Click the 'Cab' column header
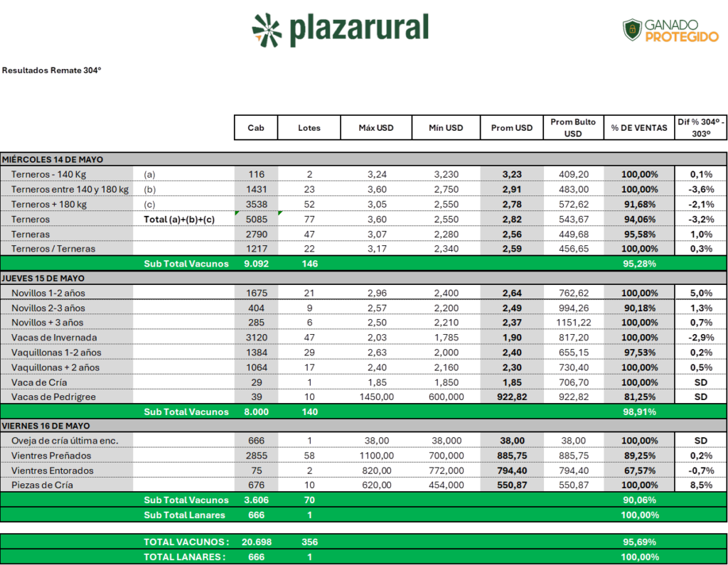This screenshot has width=728, height=565. coord(256,128)
